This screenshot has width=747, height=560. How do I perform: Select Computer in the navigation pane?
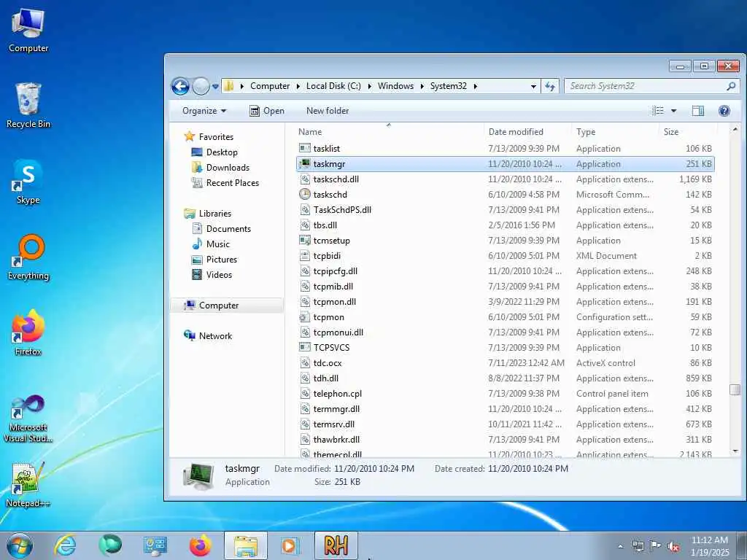point(227,306)
